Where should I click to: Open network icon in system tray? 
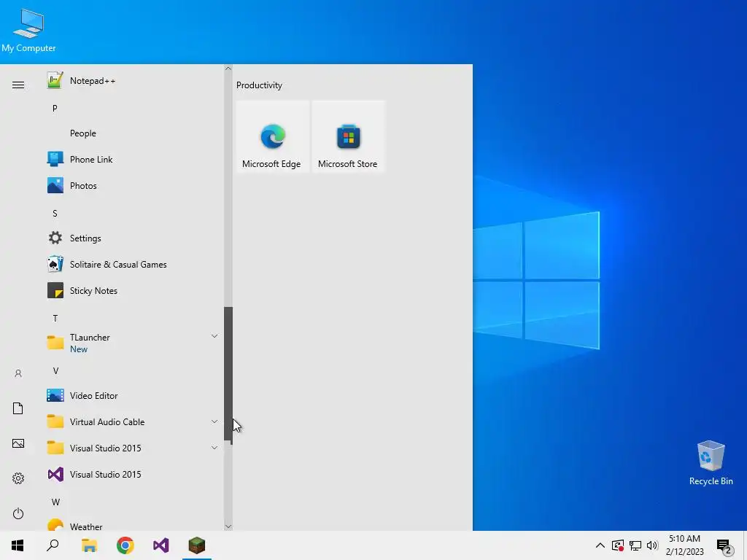pos(635,545)
